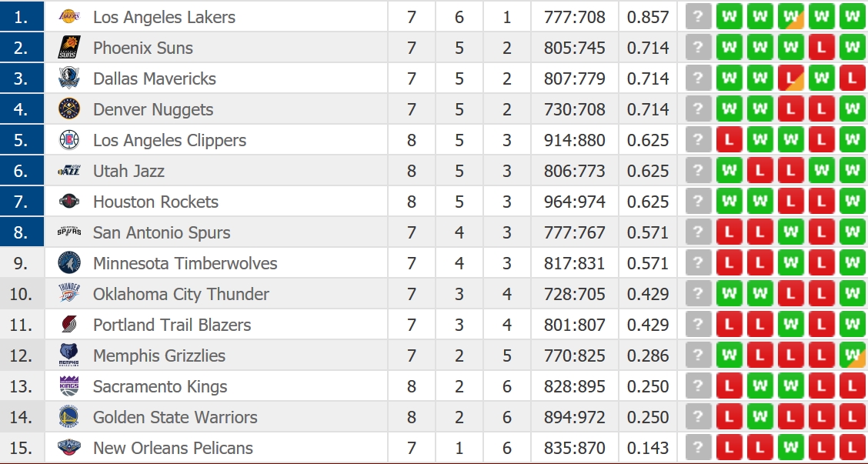
Task: Go to Portland Trail Blazers page
Action: (172, 325)
